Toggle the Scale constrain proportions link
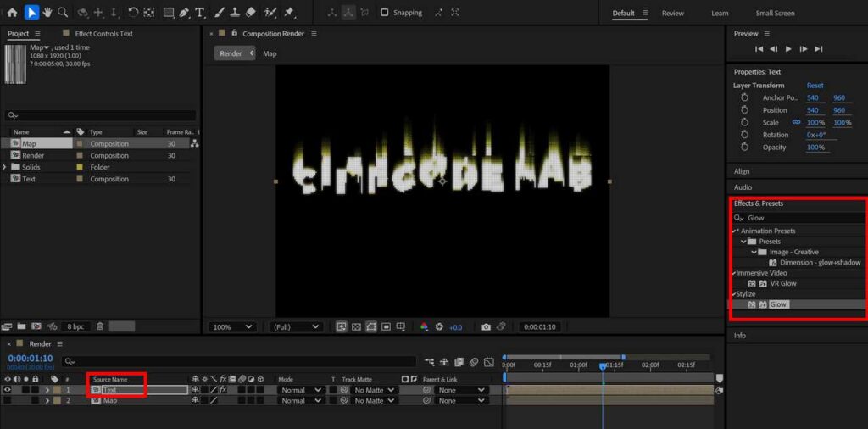The image size is (868, 429). pos(797,122)
